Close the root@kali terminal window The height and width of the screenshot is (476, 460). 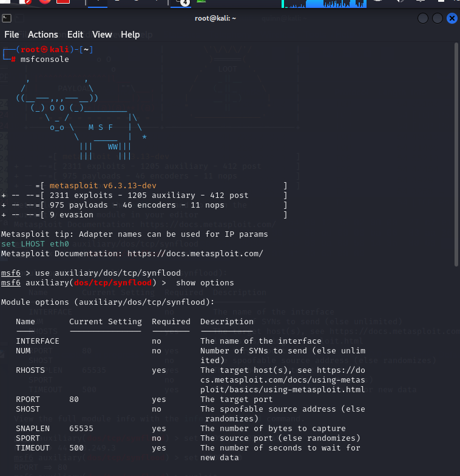452,18
